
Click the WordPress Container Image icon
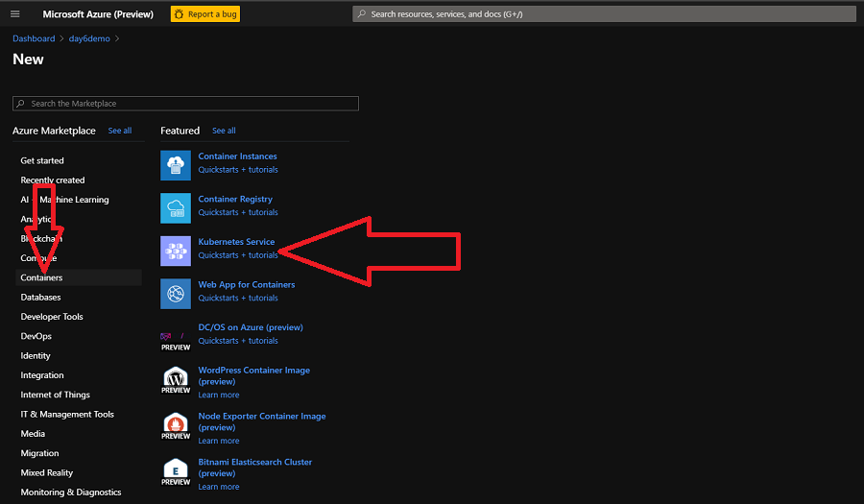tap(176, 380)
